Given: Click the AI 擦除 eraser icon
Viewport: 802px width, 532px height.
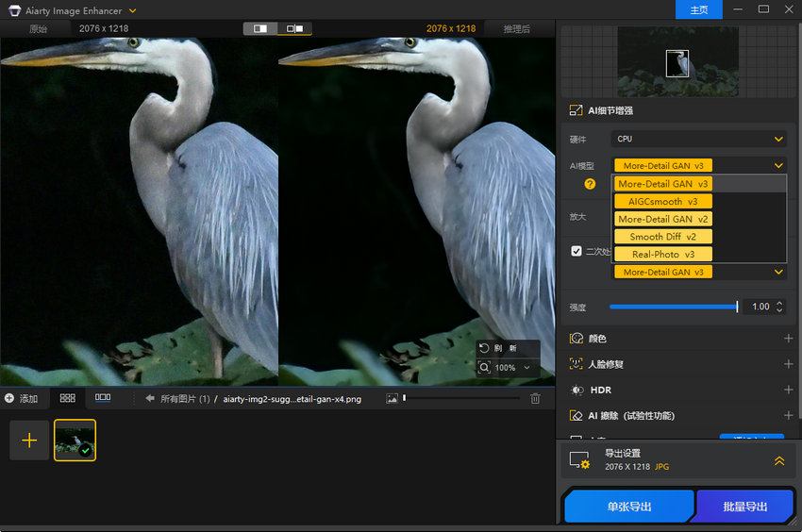Looking at the screenshot, I should click(x=576, y=415).
